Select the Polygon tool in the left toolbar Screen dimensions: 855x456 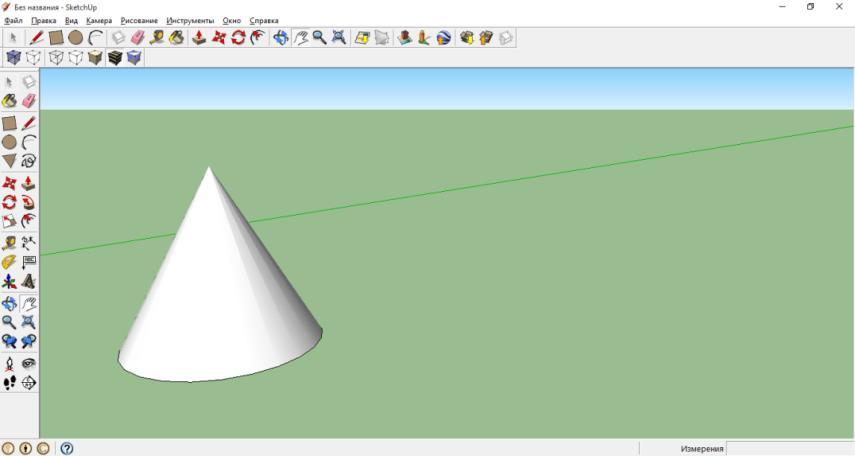[9, 161]
